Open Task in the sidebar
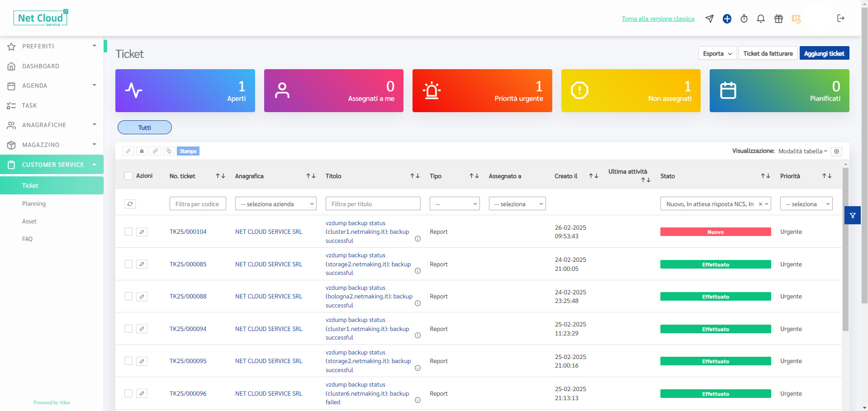This screenshot has width=868, height=411. pyautogui.click(x=52, y=105)
